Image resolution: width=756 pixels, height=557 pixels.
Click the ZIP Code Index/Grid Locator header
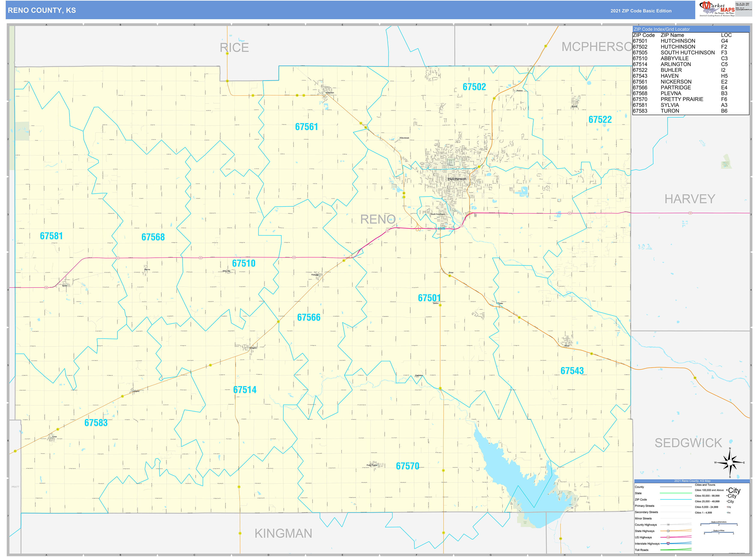(x=662, y=29)
